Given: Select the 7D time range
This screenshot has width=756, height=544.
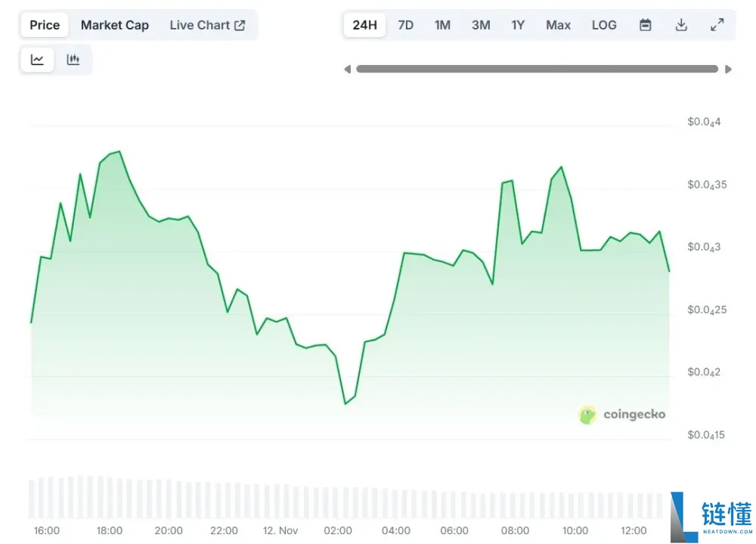Looking at the screenshot, I should (405, 25).
